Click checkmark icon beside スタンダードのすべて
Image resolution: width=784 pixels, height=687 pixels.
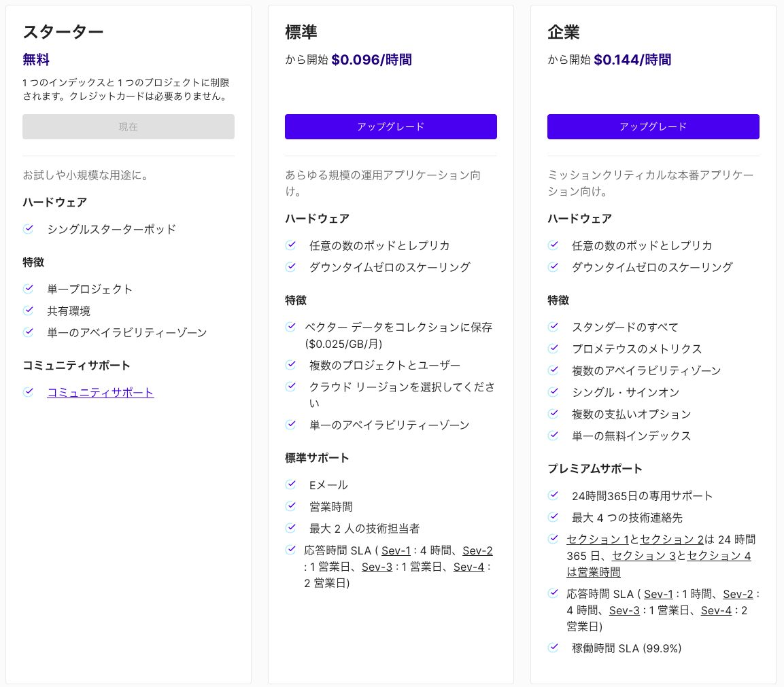tap(553, 327)
